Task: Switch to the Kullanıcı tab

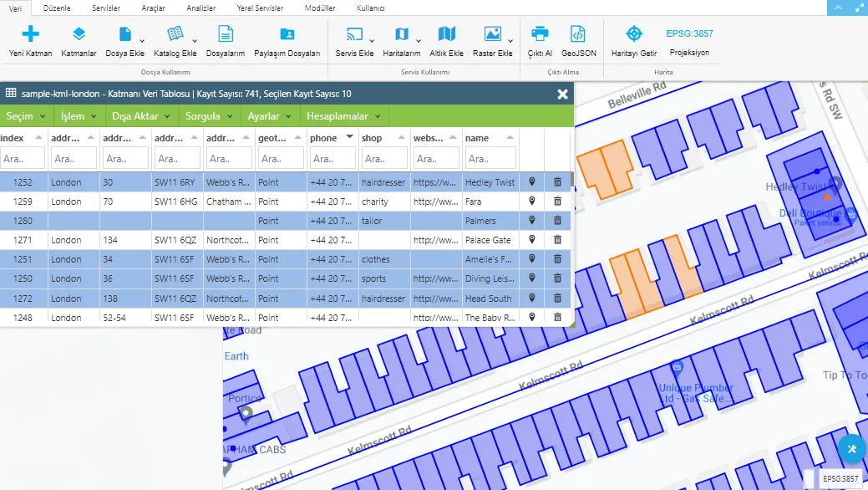Action: 371,8
